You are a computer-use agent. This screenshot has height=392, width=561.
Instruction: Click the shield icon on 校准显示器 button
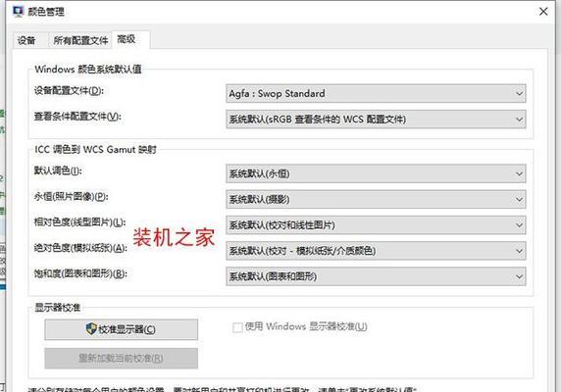pyautogui.click(x=91, y=328)
